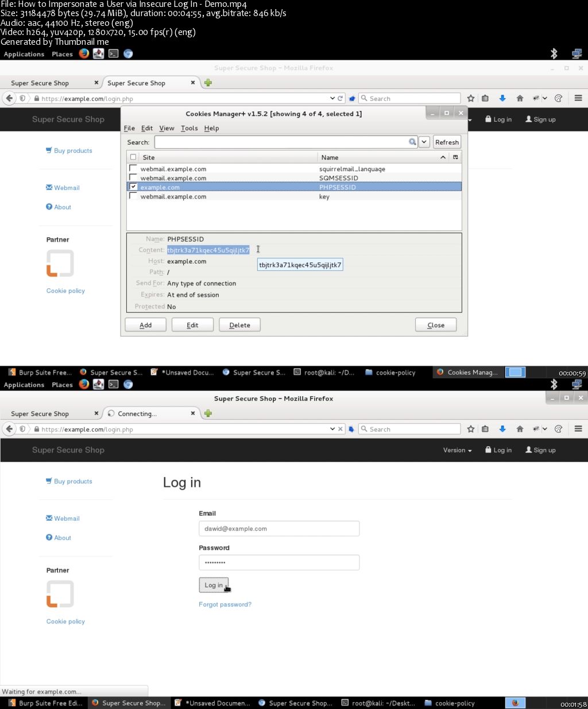This screenshot has width=588, height=709.
Task: Select the SQMSESSID row in the cookie list
Action: click(293, 178)
